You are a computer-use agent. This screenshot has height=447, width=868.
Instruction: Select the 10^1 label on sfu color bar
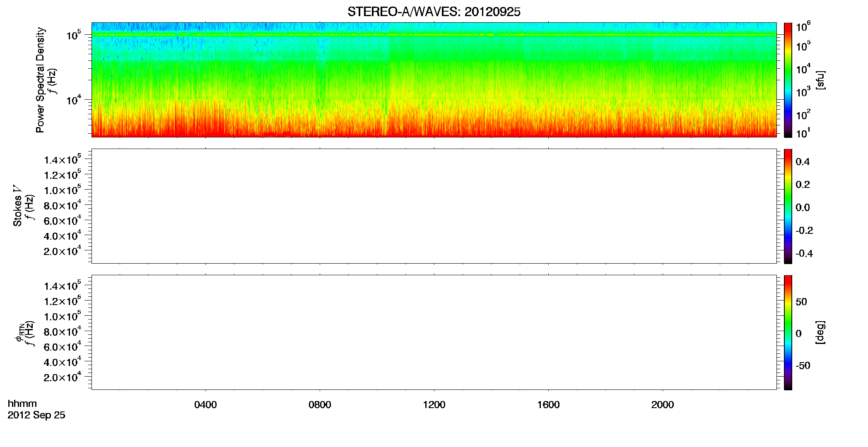coord(803,133)
